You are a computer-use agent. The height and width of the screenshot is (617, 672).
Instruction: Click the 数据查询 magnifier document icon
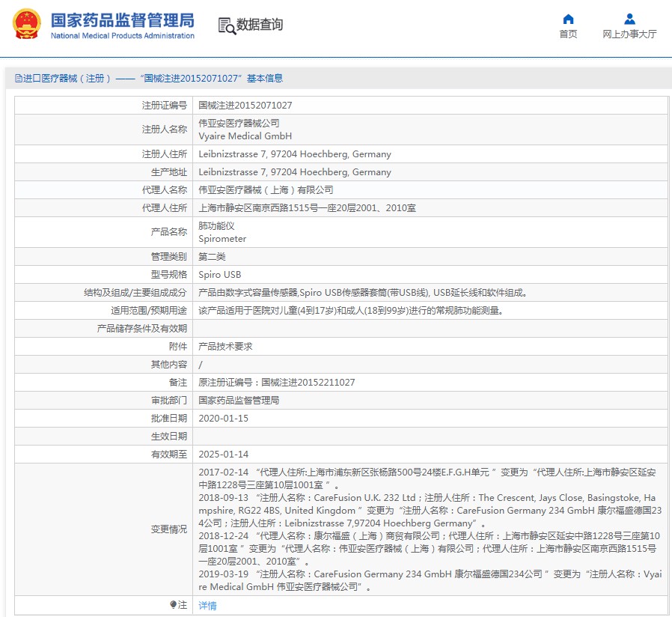tap(227, 25)
